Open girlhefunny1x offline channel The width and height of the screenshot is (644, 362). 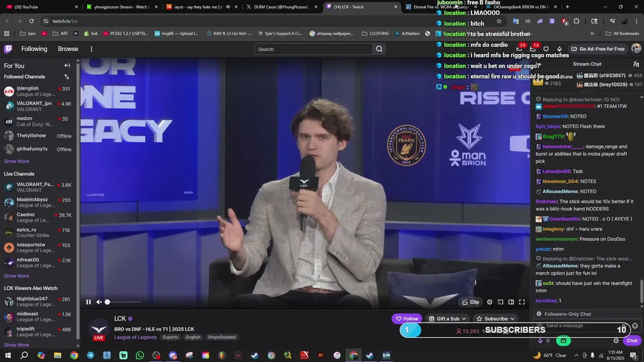tap(38, 149)
